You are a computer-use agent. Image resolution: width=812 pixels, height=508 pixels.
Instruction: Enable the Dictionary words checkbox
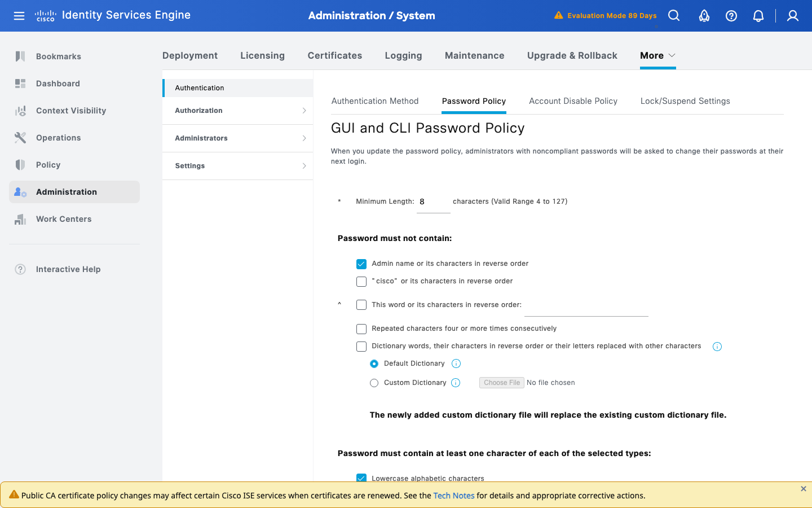click(361, 347)
